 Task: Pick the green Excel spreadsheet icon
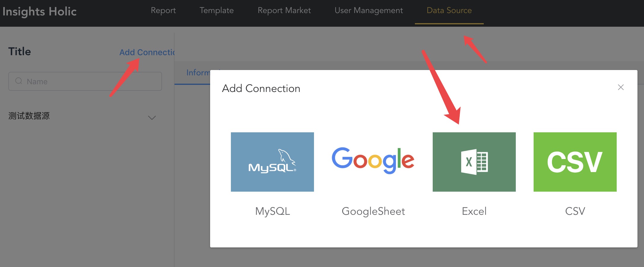pos(474,162)
